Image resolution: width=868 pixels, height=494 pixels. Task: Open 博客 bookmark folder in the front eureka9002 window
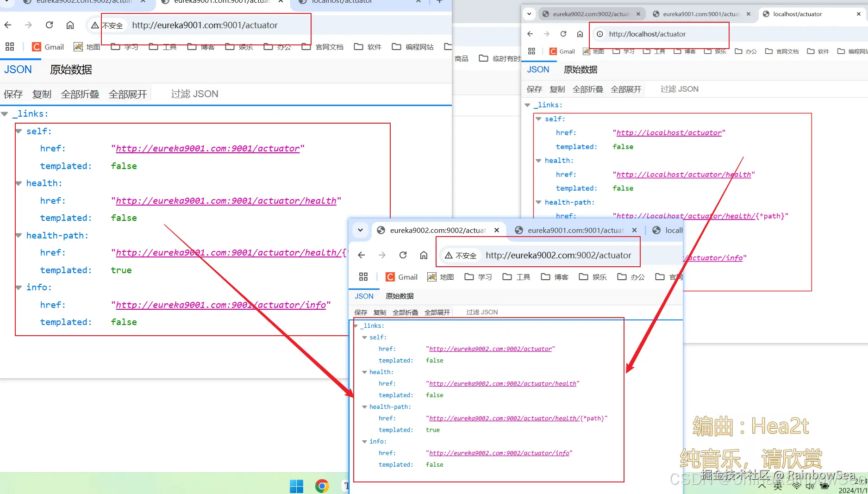(555, 277)
